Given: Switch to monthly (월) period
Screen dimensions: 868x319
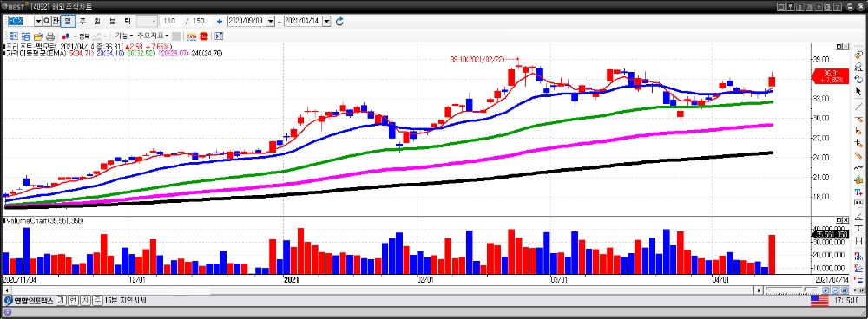Looking at the screenshot, I should point(97,21).
